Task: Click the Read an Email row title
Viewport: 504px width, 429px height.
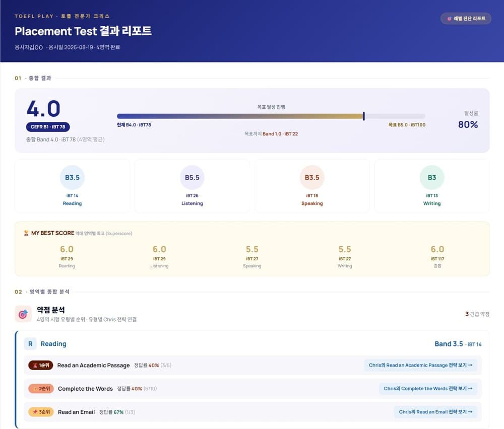Action: (77, 412)
